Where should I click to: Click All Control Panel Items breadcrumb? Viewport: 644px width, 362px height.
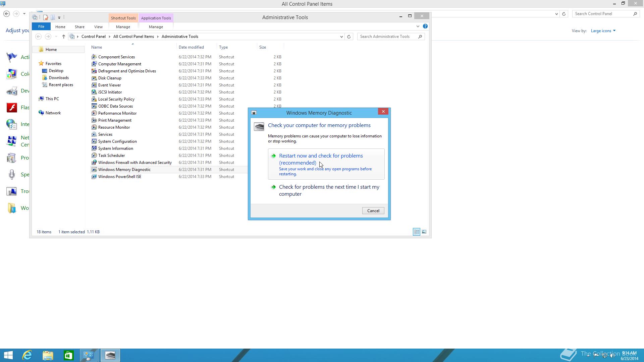click(133, 37)
